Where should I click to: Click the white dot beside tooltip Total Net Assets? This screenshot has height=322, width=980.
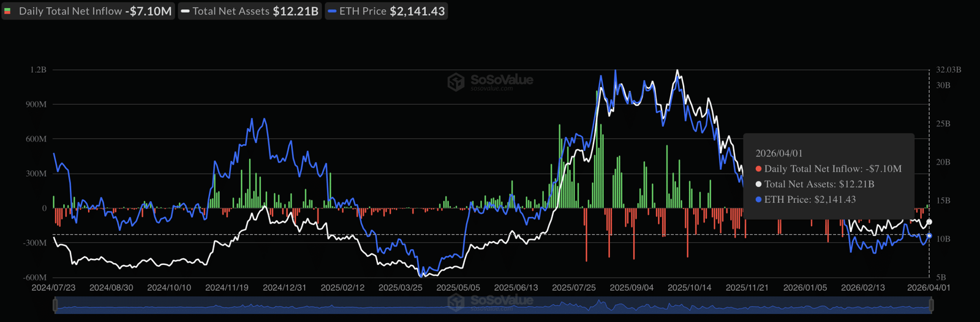click(759, 184)
